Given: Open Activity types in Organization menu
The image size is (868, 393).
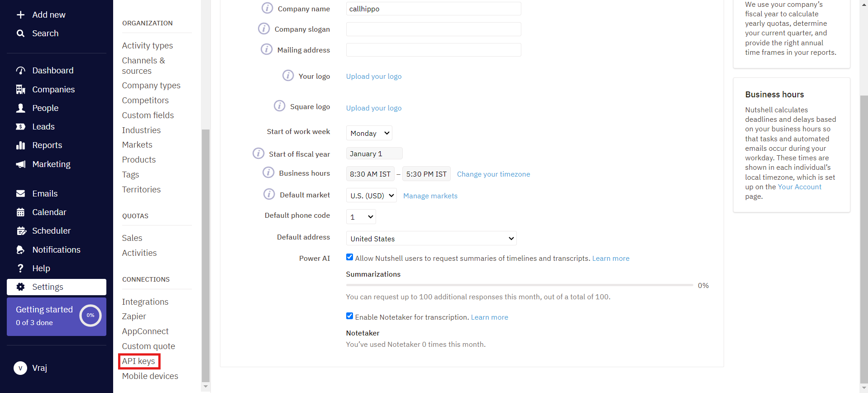Looking at the screenshot, I should tap(148, 46).
